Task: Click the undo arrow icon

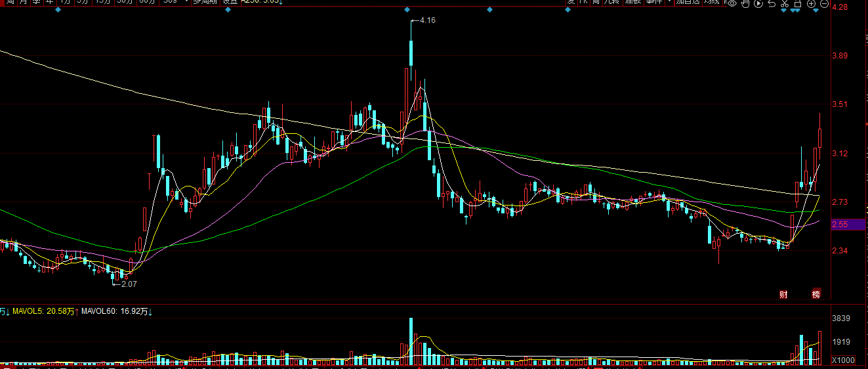Action: point(772,3)
